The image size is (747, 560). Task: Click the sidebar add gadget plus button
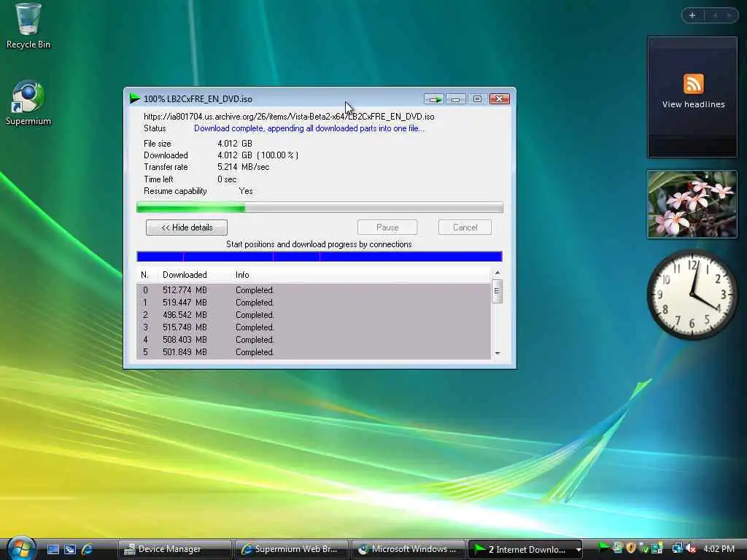(692, 16)
